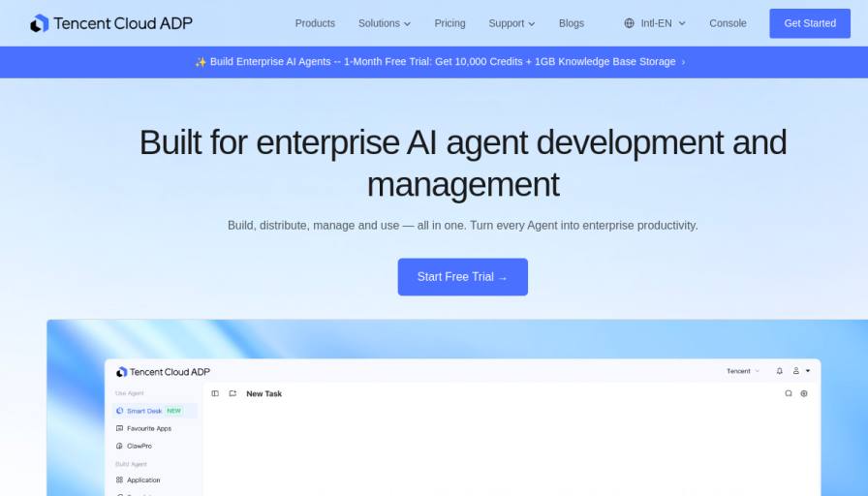
Task: Select Smart Desk in the sidebar
Action: 155,411
